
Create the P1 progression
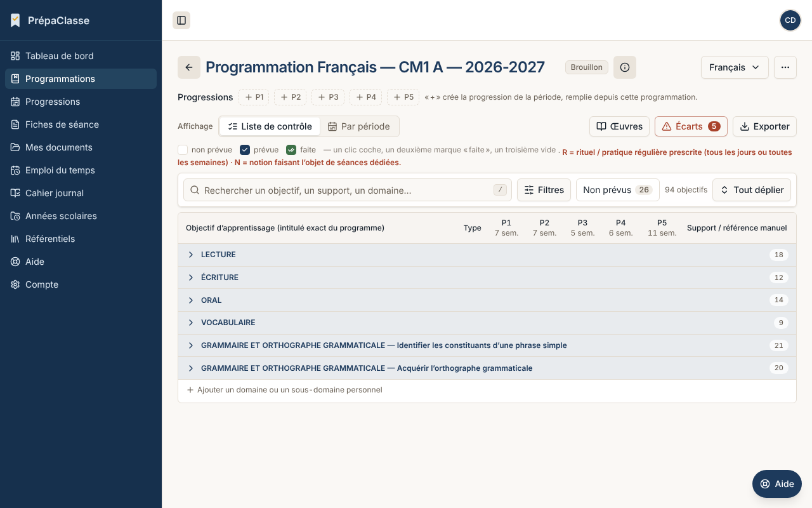[x=254, y=97]
